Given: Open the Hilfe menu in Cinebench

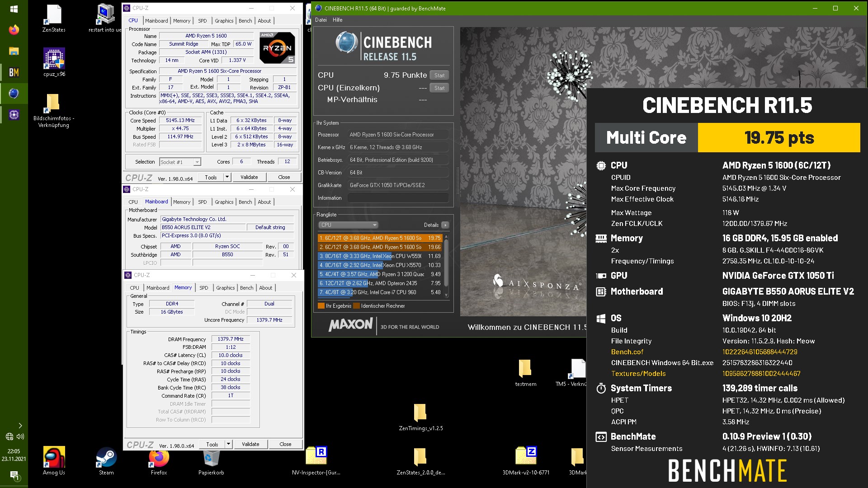Looking at the screenshot, I should click(x=338, y=20).
